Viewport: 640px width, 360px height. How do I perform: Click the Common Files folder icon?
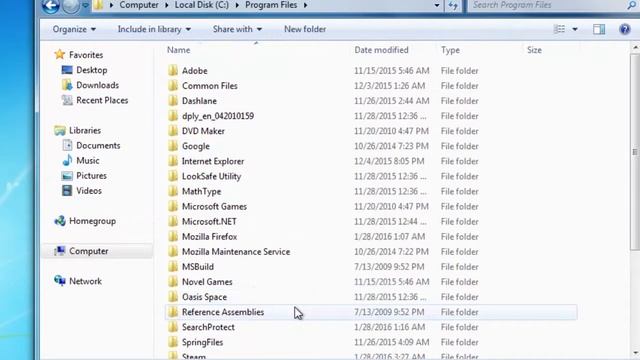point(173,86)
